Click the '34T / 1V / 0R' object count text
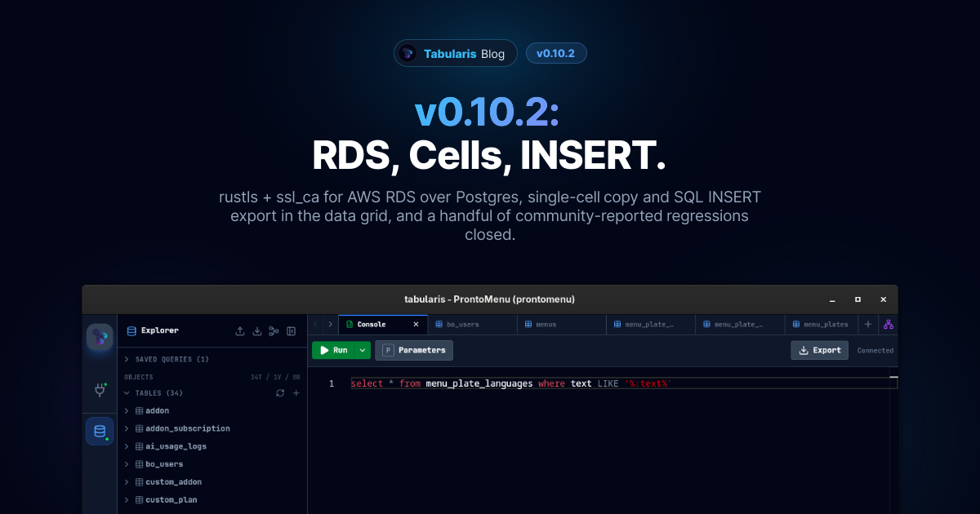The width and height of the screenshot is (980, 514). click(275, 377)
